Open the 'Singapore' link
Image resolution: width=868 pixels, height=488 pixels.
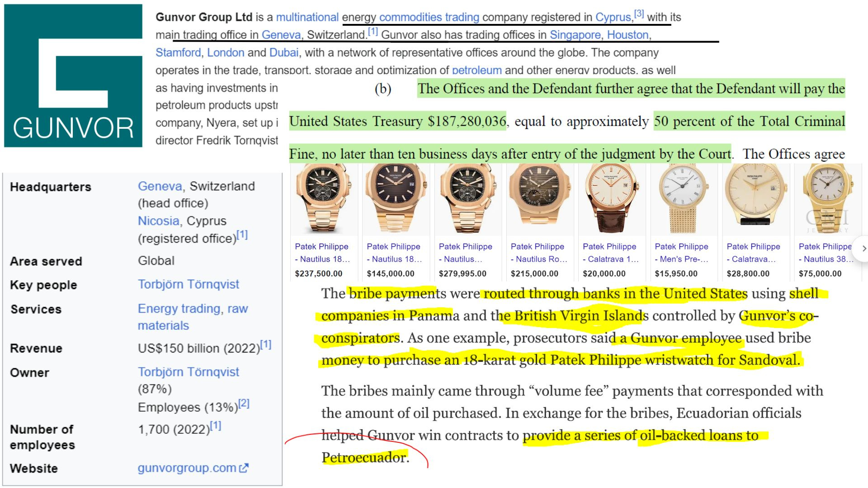coord(575,35)
